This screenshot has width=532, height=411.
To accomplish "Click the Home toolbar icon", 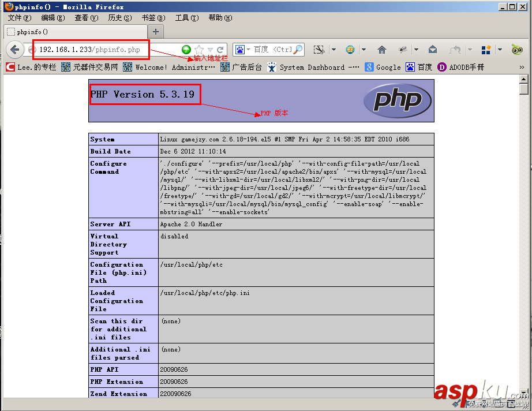I will 383,48.
